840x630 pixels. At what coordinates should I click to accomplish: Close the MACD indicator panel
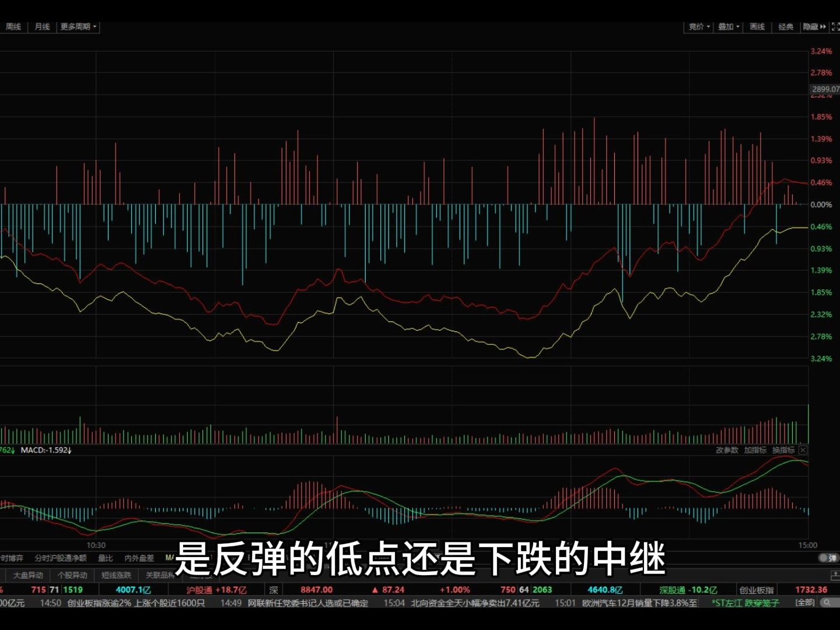click(803, 450)
